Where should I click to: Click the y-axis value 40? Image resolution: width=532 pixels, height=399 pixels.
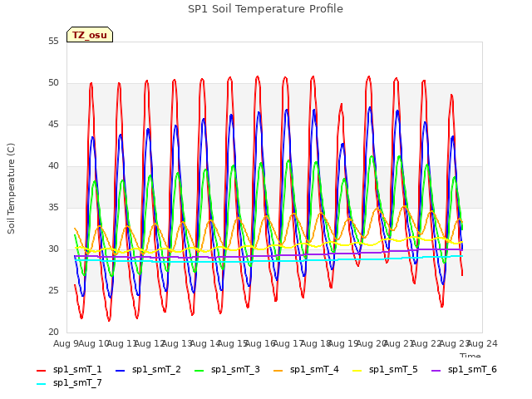pos(53,166)
